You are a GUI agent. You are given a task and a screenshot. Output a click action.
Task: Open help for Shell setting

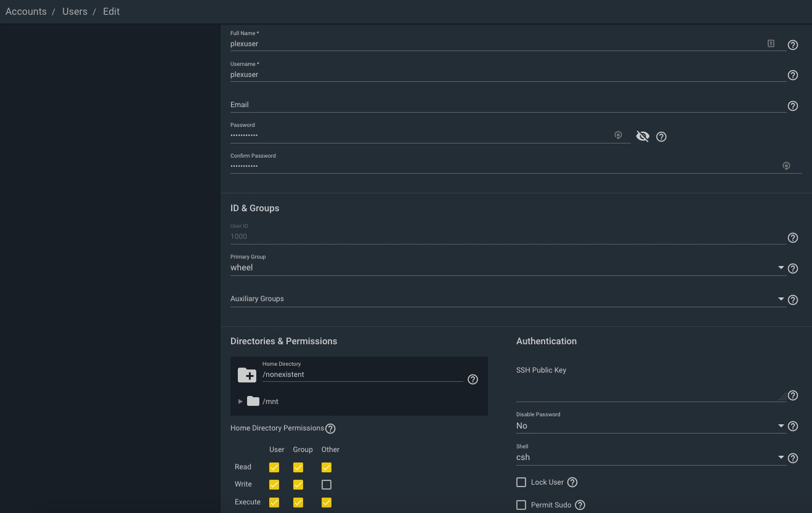793,458
